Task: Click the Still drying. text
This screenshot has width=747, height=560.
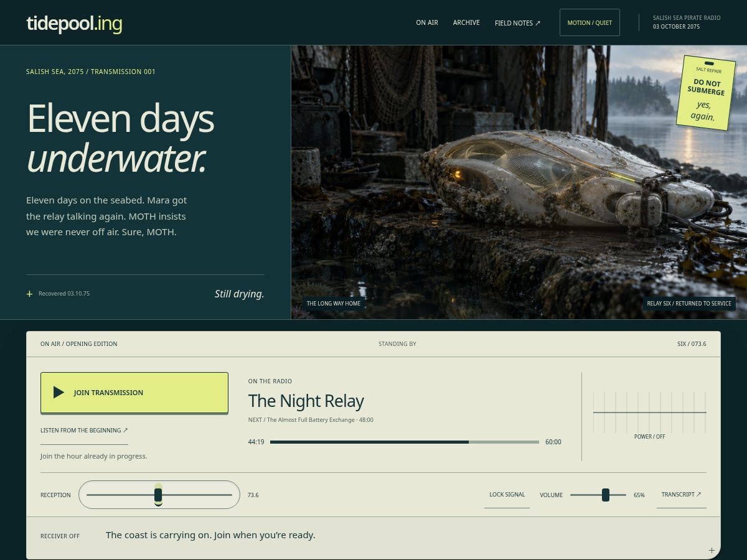Action: point(240,294)
